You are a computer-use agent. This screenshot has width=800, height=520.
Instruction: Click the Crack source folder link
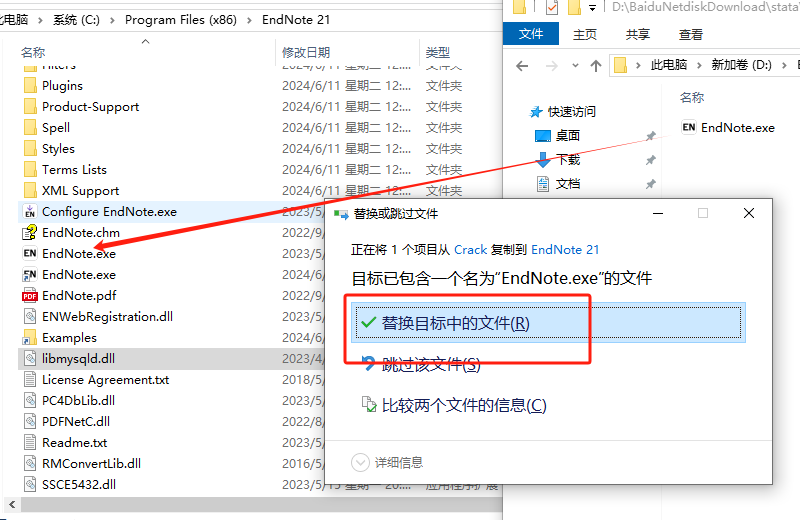tap(470, 249)
